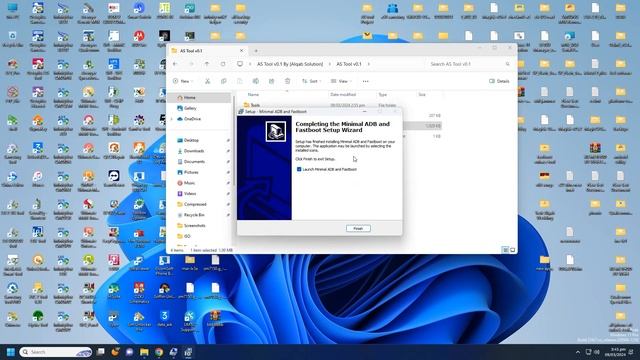This screenshot has height=360, width=640.
Task: Open the Windows Start menu
Action: (11, 352)
